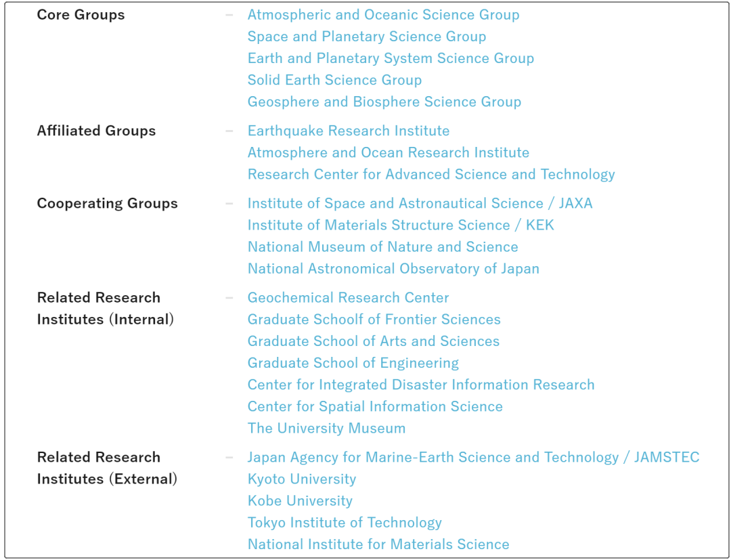Select National Astronomical Observatory of Japan link
731x560 pixels.
393,268
